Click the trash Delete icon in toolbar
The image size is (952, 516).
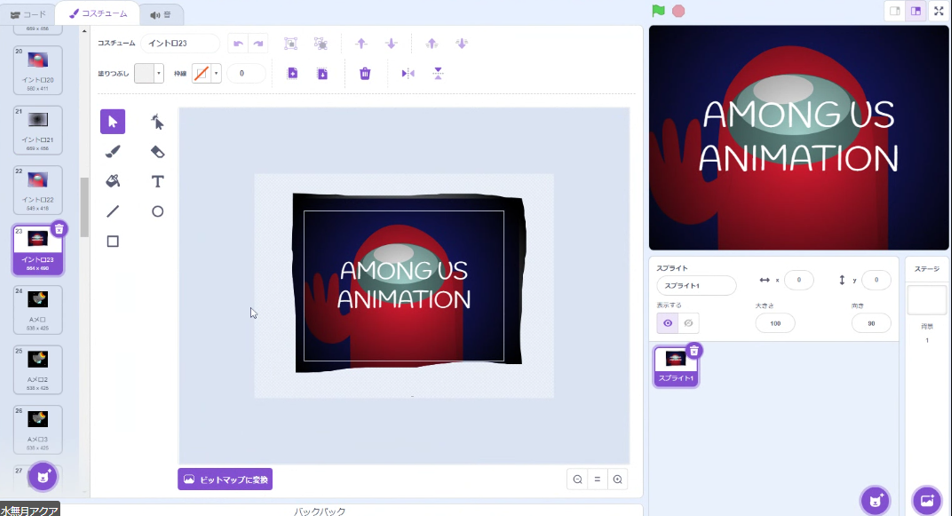pos(365,73)
